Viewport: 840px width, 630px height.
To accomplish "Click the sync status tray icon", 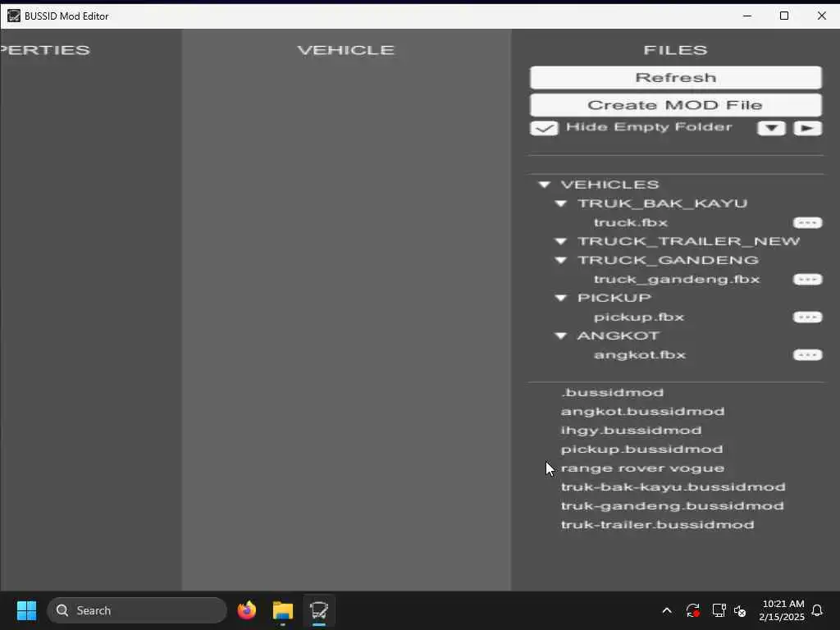I will 692,610.
